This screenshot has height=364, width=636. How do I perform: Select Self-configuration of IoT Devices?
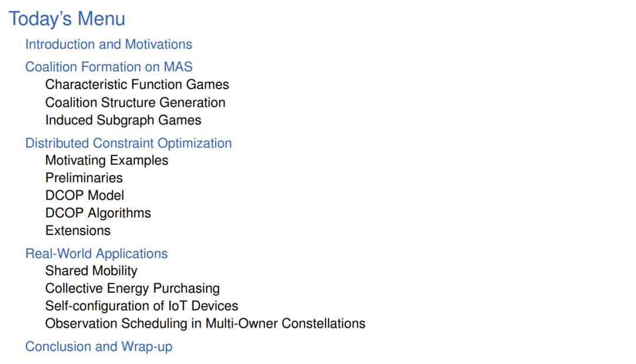click(x=141, y=306)
